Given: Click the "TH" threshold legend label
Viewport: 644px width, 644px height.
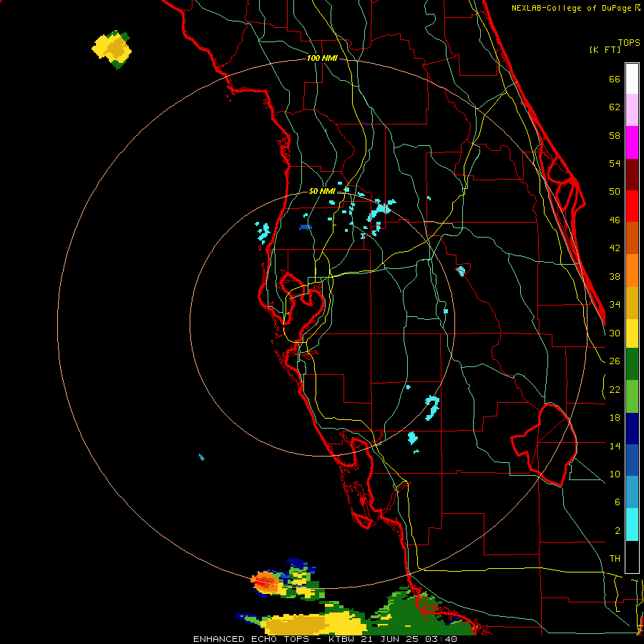Looking at the screenshot, I should point(615,559).
